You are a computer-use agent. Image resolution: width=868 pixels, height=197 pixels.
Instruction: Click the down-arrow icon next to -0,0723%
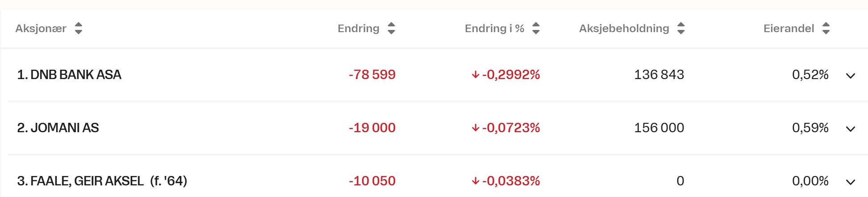(x=475, y=128)
